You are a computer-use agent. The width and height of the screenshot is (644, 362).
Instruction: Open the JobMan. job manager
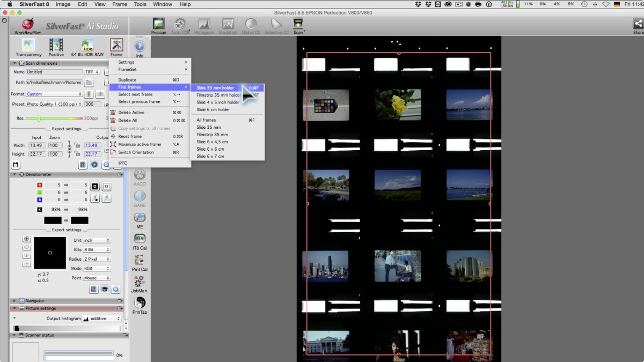pyautogui.click(x=140, y=282)
